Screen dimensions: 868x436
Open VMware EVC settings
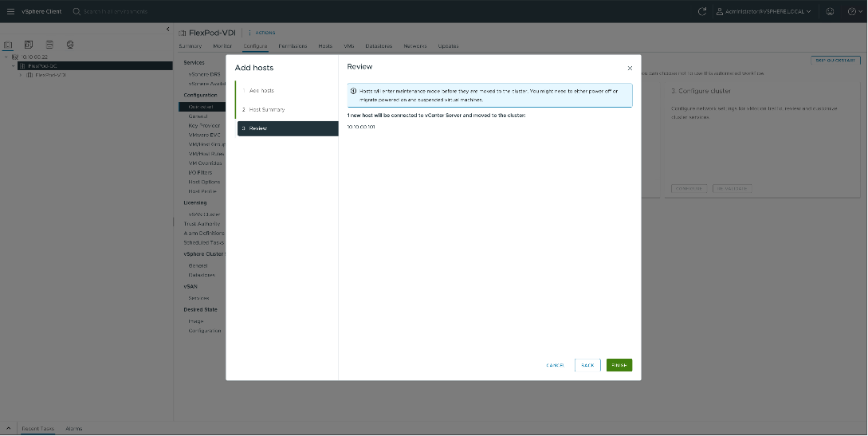pos(204,135)
